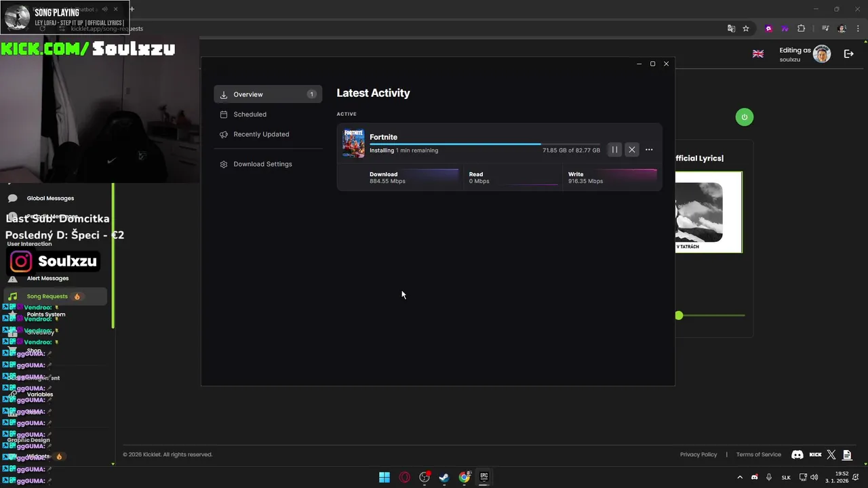Log out using the Kicklet exit icon
The height and width of the screenshot is (488, 868).
[x=848, y=54]
